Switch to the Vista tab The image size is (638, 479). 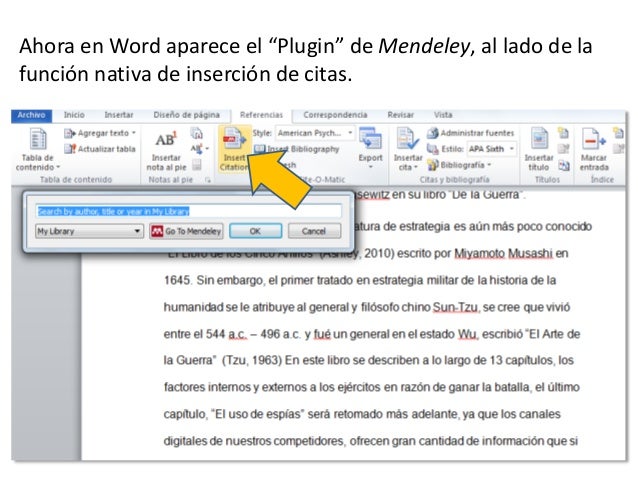(443, 115)
